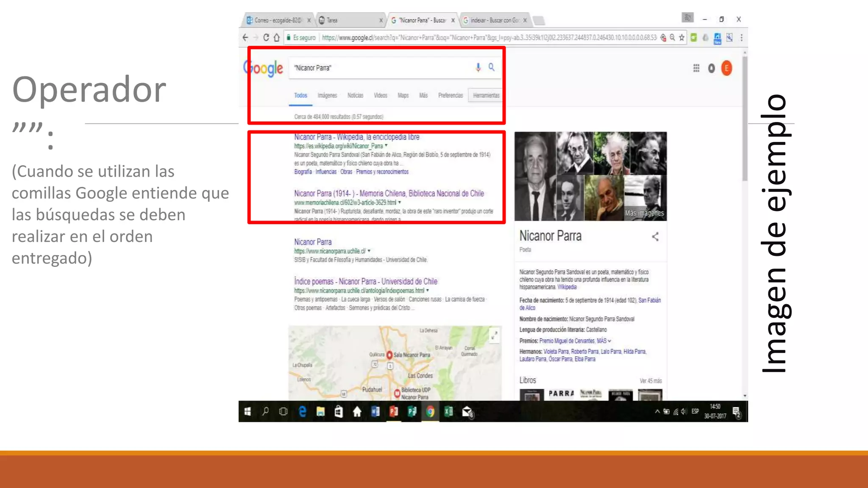Image resolution: width=868 pixels, height=488 pixels.
Task: Open the Chrome three-dot menu
Action: [741, 38]
